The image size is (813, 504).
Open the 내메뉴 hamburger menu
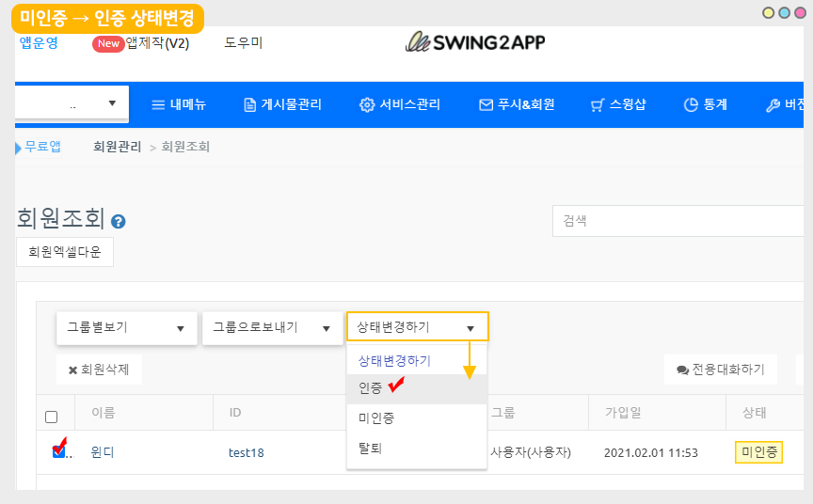tap(179, 104)
